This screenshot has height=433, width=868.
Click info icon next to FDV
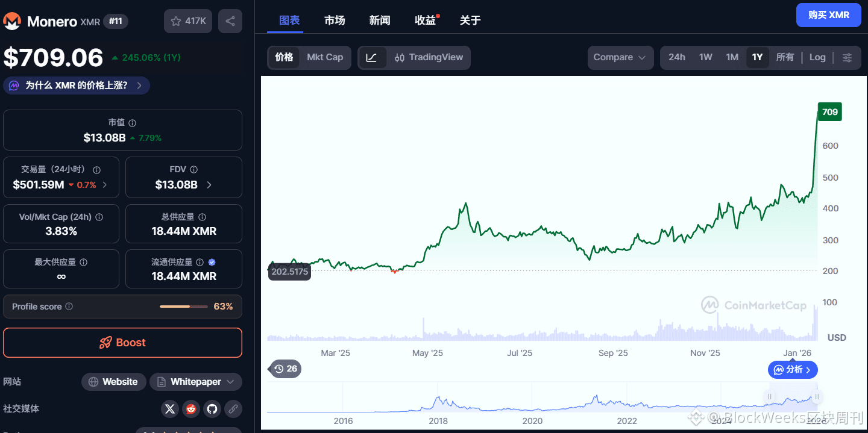193,170
